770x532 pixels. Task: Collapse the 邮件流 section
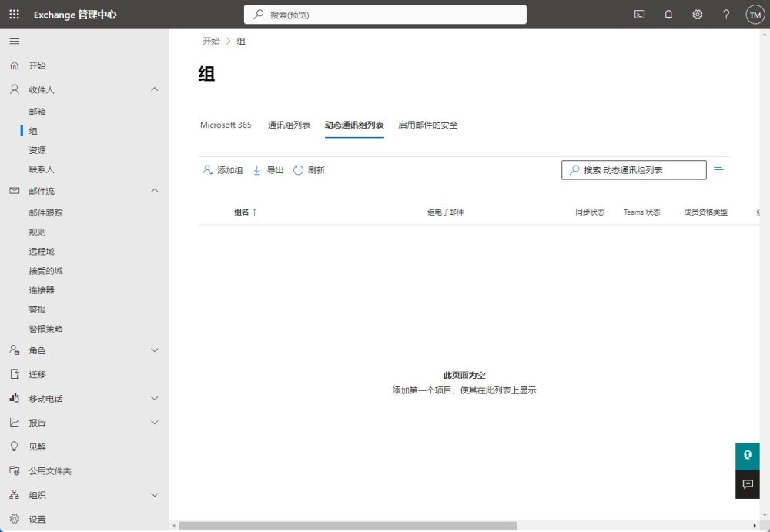coord(154,191)
